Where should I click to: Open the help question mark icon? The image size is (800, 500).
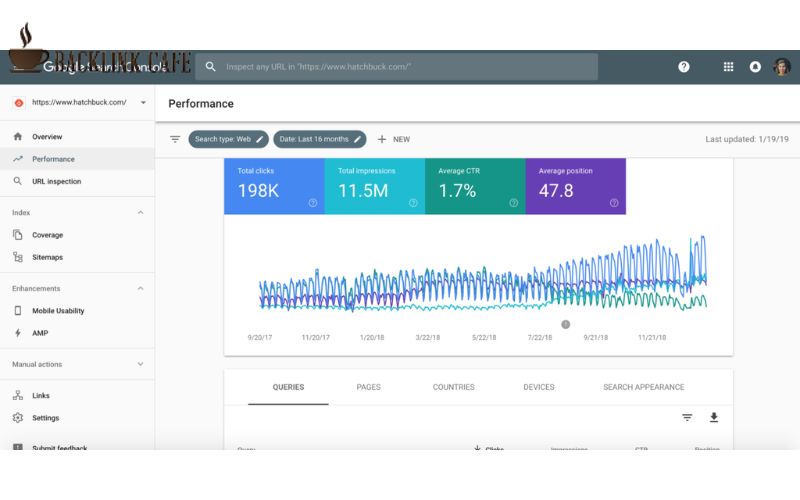(x=684, y=67)
